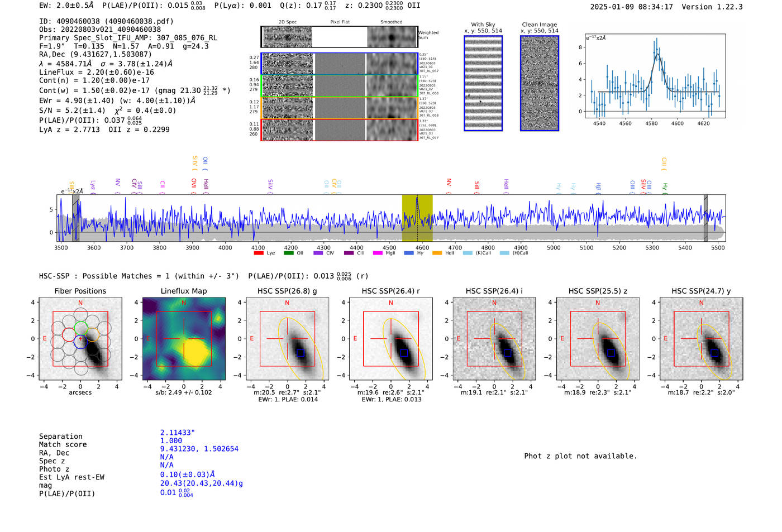Click the 'Cont(n) = 1.20(±0.00)e-17' line
The image size is (782, 532).
94,80
